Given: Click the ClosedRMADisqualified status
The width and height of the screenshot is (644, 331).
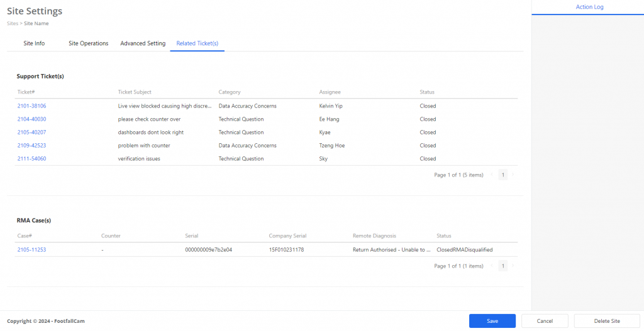Looking at the screenshot, I should (x=465, y=249).
